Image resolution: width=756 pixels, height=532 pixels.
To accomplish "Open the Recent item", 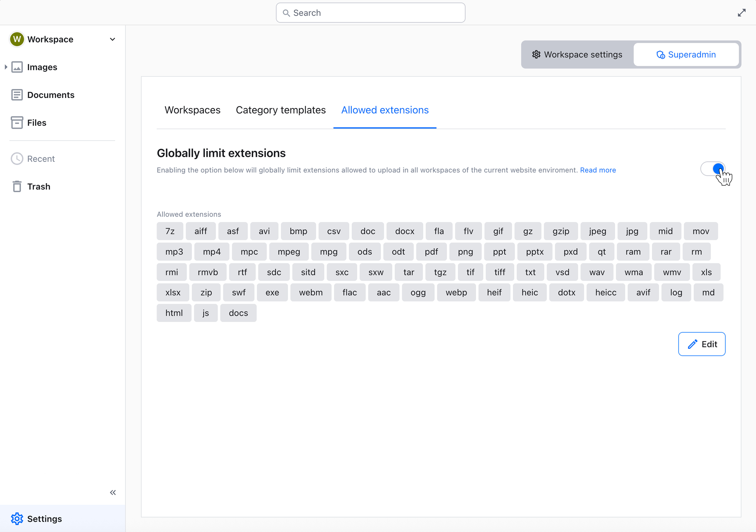I will tap(41, 159).
